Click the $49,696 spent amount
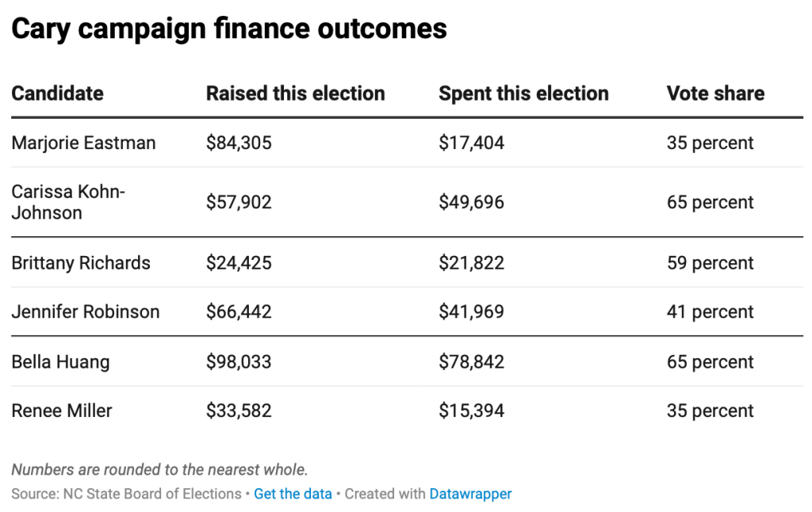Screen dimensions: 812x512 tap(471, 202)
